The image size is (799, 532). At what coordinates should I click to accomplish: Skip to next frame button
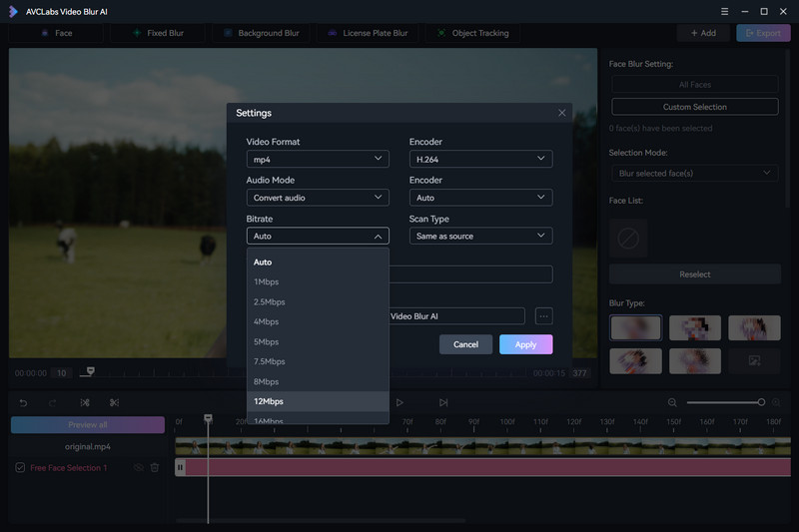tap(443, 402)
